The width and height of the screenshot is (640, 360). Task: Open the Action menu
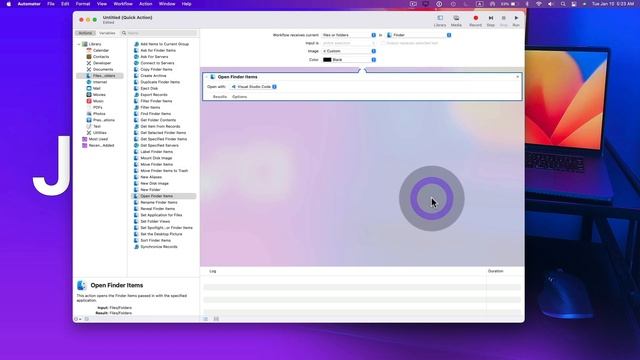[x=146, y=4]
